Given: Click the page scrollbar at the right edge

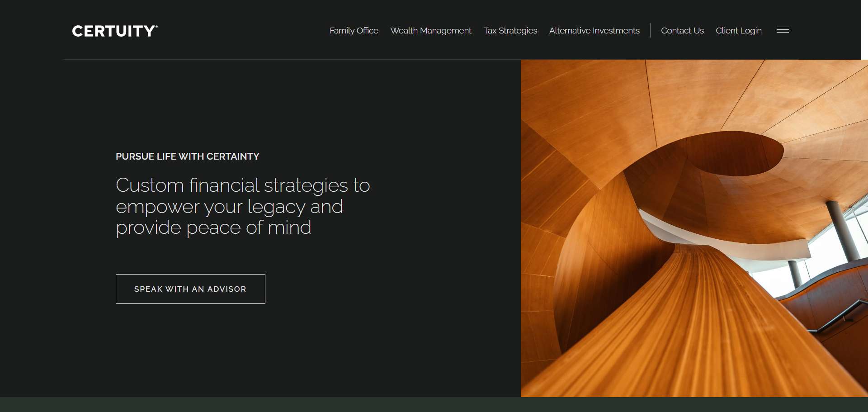Looking at the screenshot, I should click(865, 30).
